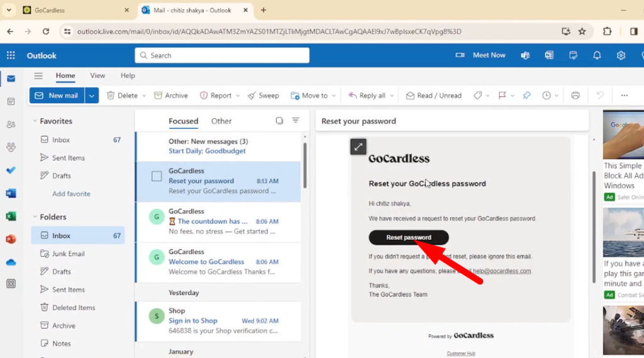Open the Home ribbon tab
This screenshot has height=358, width=644.
click(65, 76)
